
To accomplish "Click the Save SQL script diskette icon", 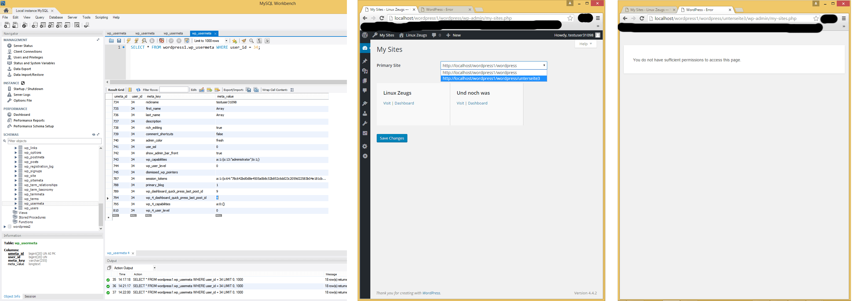I will [x=119, y=41].
